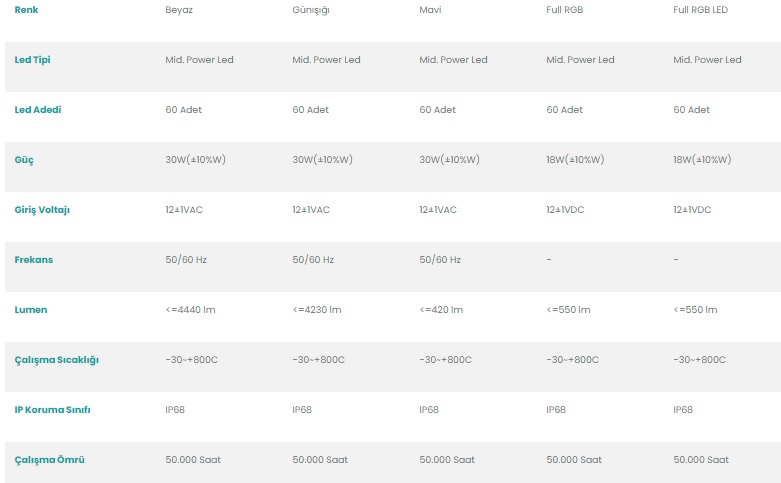Select the Çalışma Ömrü row label
This screenshot has width=781, height=483.
pyautogui.click(x=49, y=460)
